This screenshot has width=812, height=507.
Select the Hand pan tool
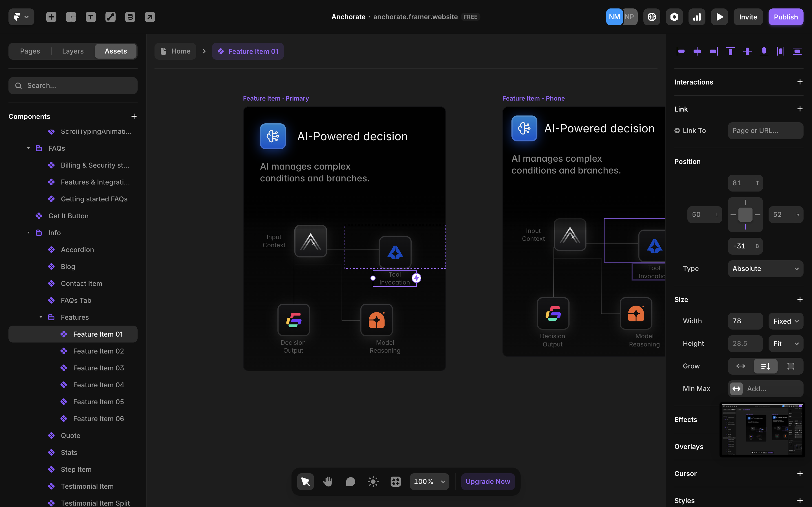[x=328, y=482]
